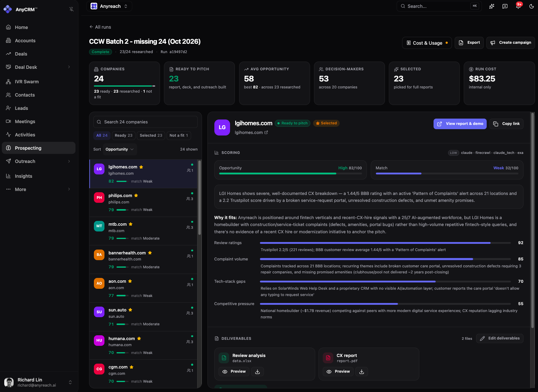Open the Sort by Opportunity dropdown
The width and height of the screenshot is (538, 392).
(x=120, y=149)
